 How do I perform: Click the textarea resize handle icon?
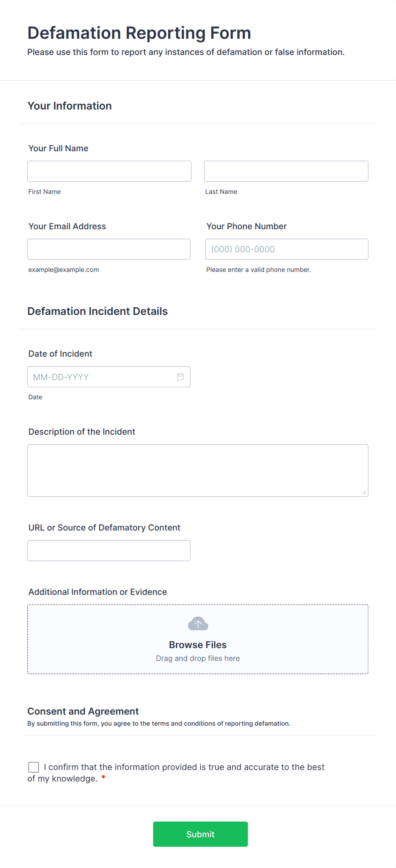point(365,493)
